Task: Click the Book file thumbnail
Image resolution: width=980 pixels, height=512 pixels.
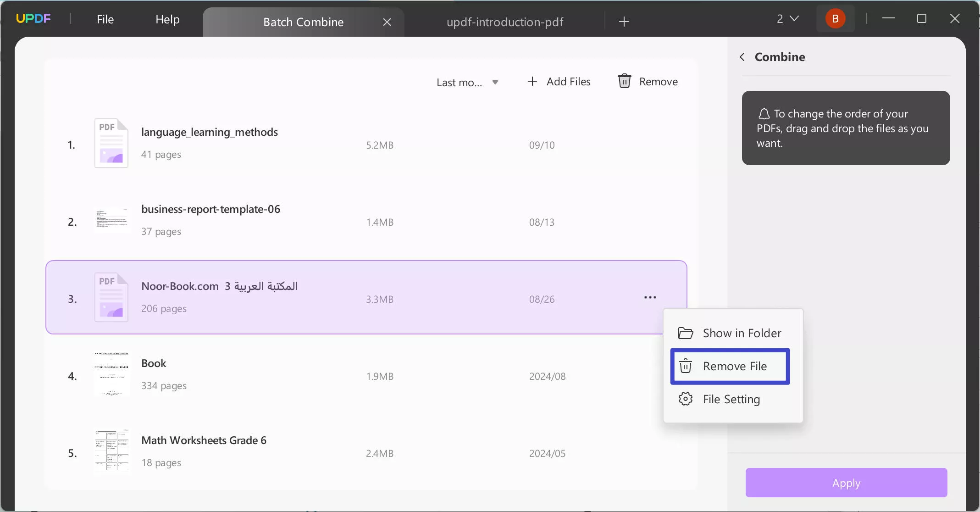Action: (111, 374)
